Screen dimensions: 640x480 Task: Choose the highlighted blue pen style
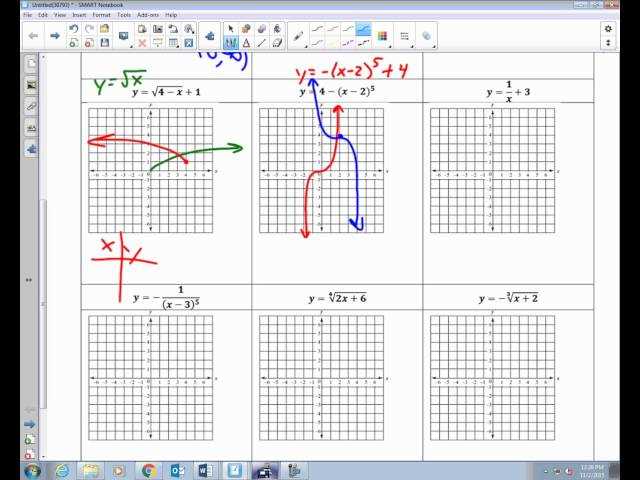click(x=363, y=29)
